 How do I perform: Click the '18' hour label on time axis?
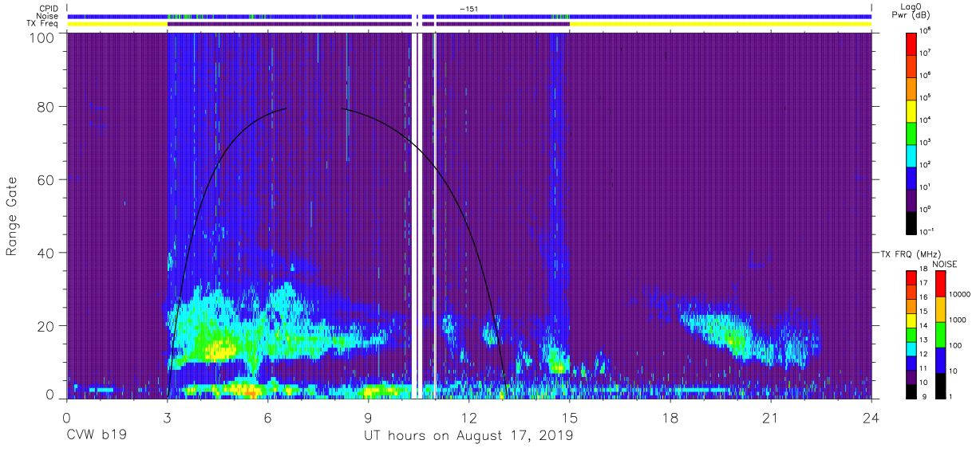[670, 417]
